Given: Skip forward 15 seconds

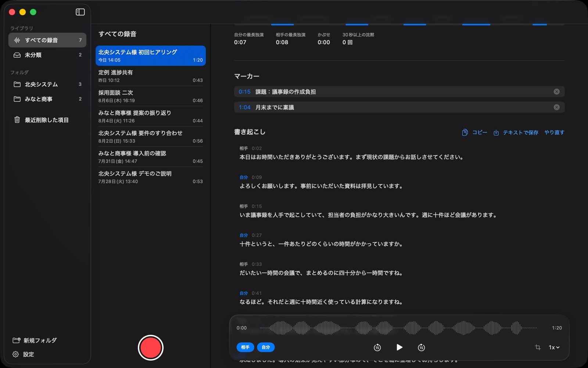Looking at the screenshot, I should pos(421,347).
